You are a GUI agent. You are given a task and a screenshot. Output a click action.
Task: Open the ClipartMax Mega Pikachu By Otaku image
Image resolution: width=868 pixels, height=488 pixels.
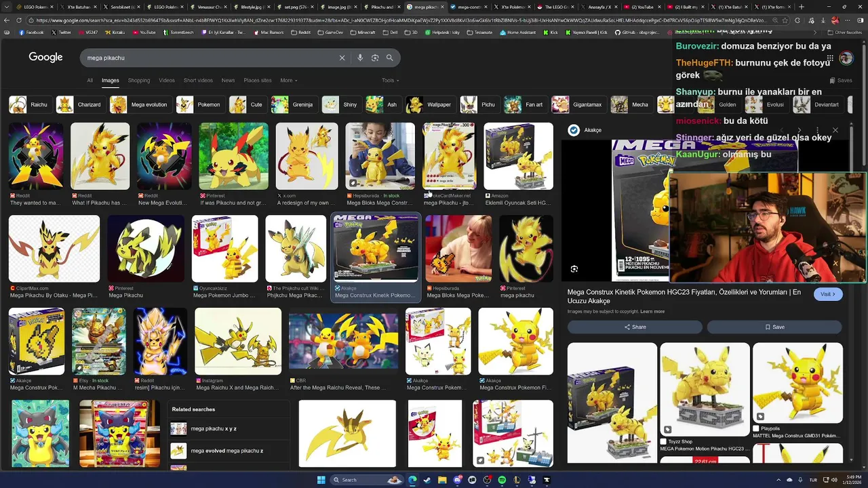point(54,248)
